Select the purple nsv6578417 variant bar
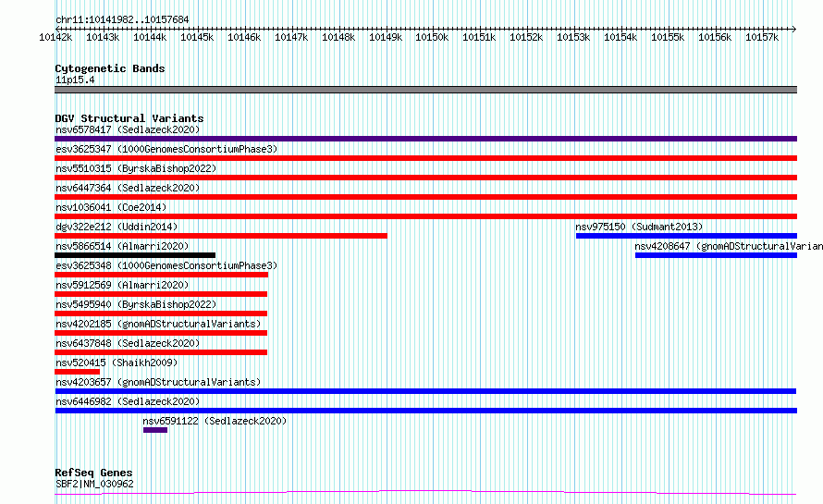This screenshot has width=823, height=504. 425,139
